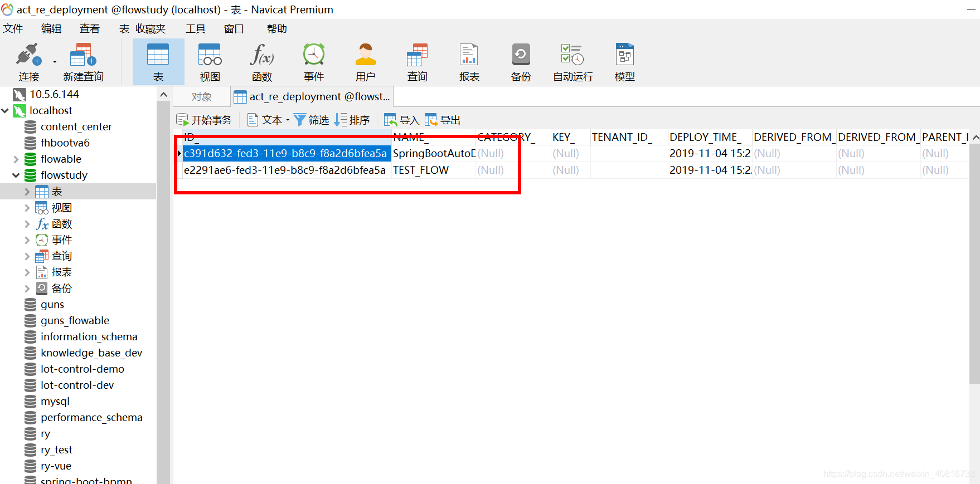Image resolution: width=980 pixels, height=484 pixels.
Task: Click the data grid vertical scrollbar
Action: (974, 265)
